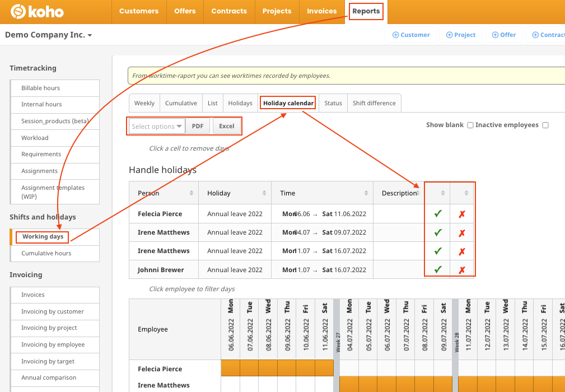The image size is (565, 392).
Task: Open Internal hours report
Action: (x=55, y=105)
